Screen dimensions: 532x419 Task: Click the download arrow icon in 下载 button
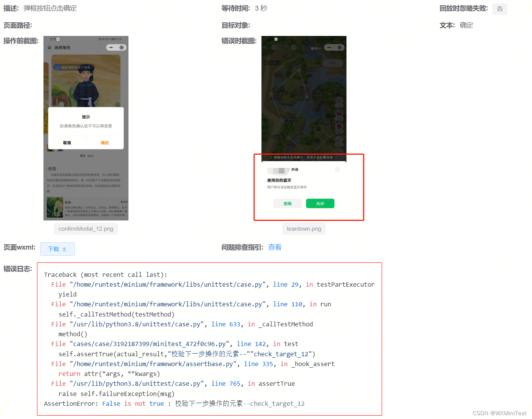point(64,249)
